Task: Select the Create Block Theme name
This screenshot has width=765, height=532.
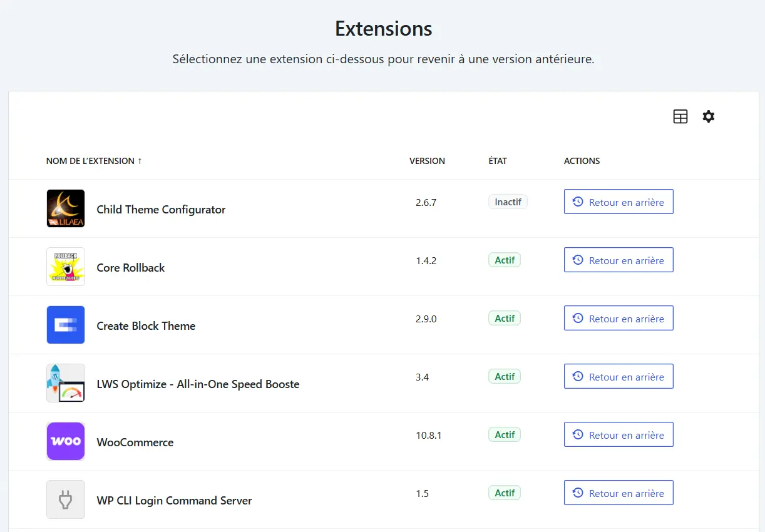Action: pos(146,326)
